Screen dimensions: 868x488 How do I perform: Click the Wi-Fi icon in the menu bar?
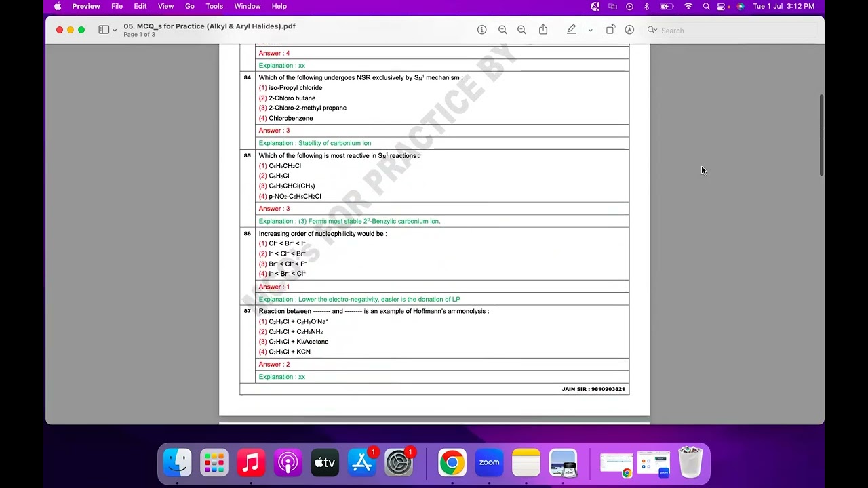pos(688,6)
